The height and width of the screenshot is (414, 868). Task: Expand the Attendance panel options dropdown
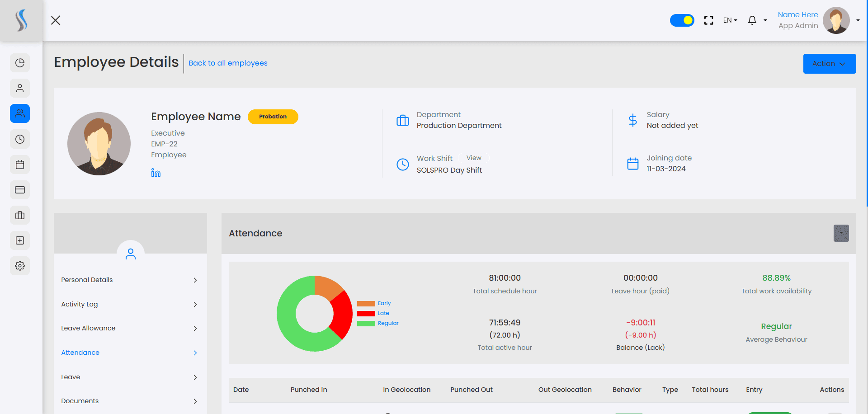[841, 233]
